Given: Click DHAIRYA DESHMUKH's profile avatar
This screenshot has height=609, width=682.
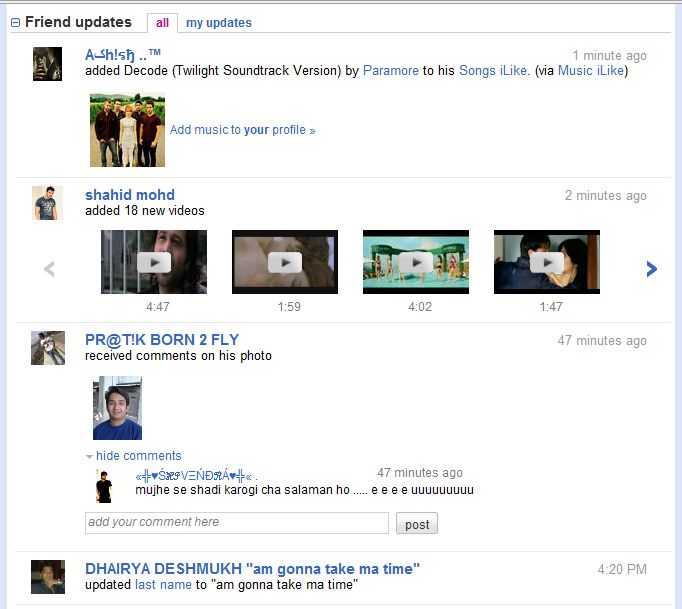Looking at the screenshot, I should [47, 577].
